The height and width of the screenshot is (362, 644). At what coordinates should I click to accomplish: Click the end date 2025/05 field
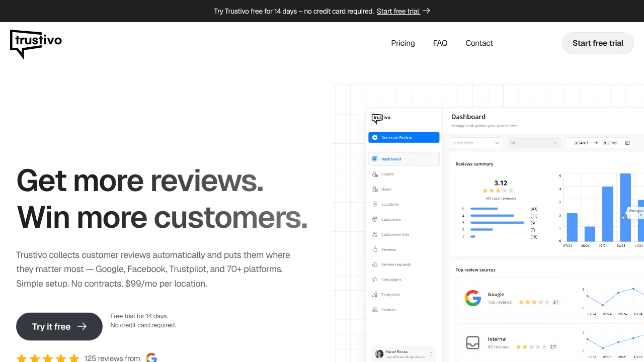pos(610,143)
